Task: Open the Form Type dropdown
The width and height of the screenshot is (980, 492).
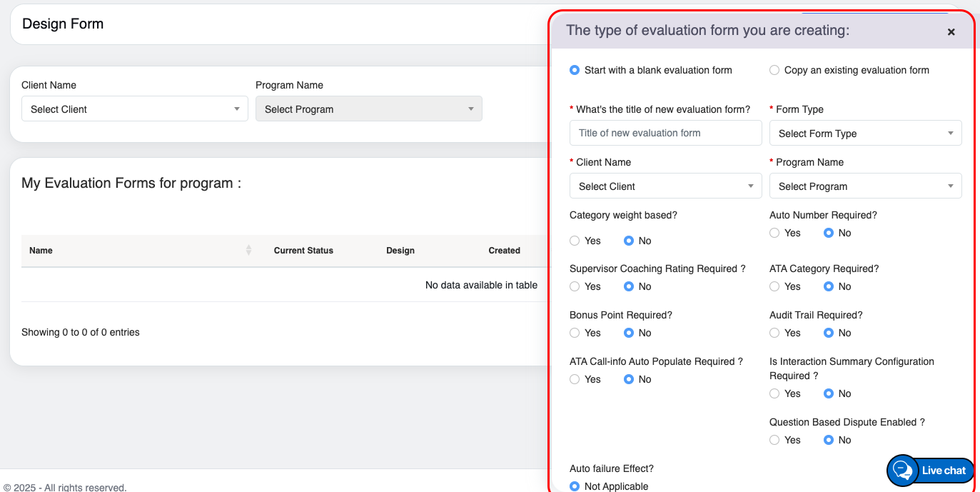Action: click(865, 134)
